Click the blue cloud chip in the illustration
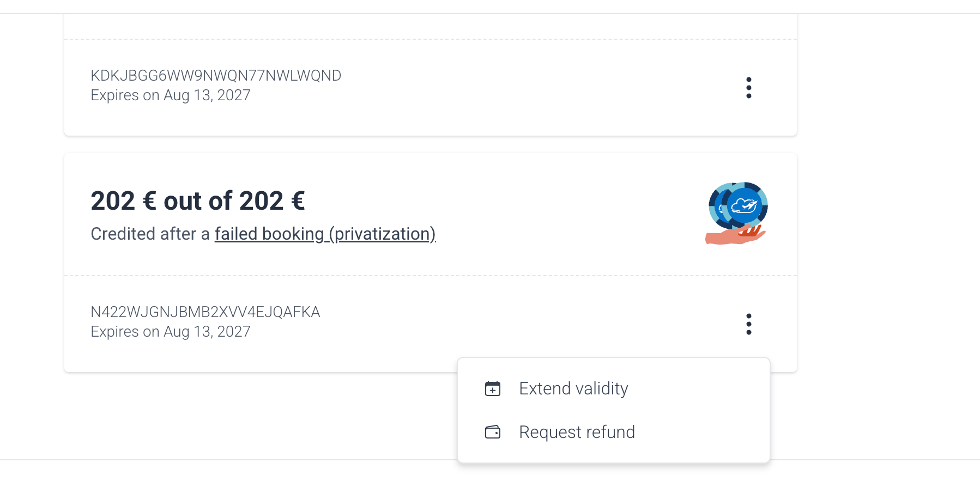The image size is (980, 487). [745, 205]
